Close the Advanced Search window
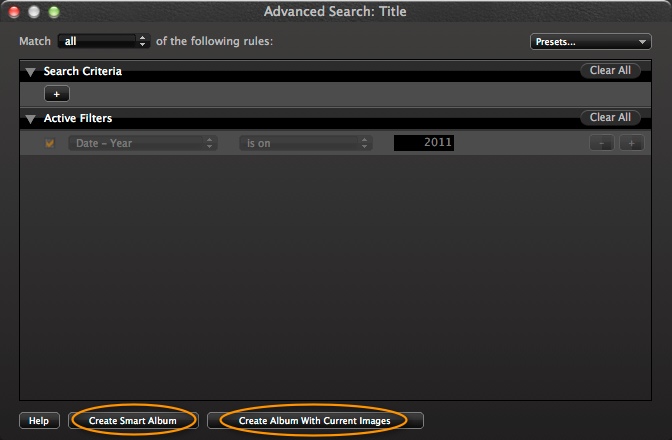 [14, 12]
